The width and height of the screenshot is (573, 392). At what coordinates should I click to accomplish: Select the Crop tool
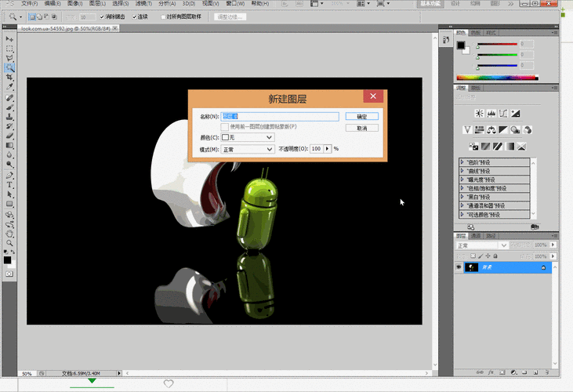(x=9, y=77)
